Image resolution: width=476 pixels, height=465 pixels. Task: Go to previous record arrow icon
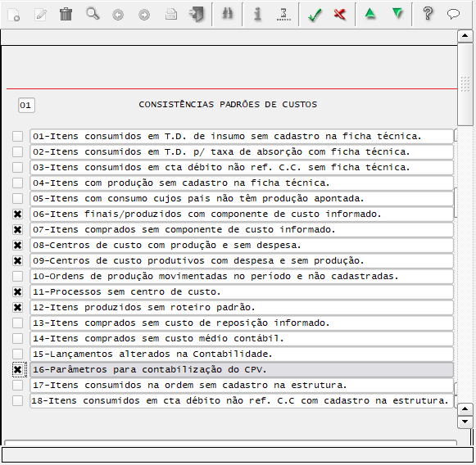pos(118,15)
